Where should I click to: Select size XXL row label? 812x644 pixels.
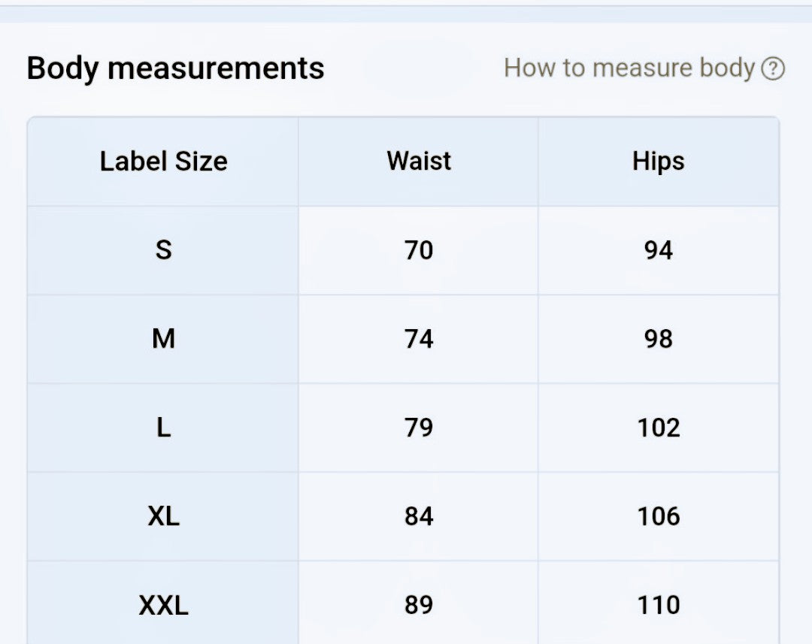(x=163, y=605)
